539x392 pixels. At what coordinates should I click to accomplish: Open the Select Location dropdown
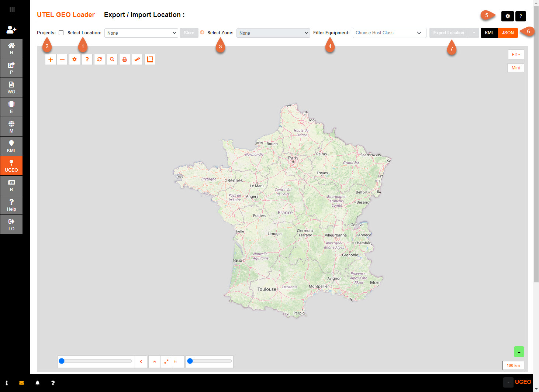tap(141, 33)
